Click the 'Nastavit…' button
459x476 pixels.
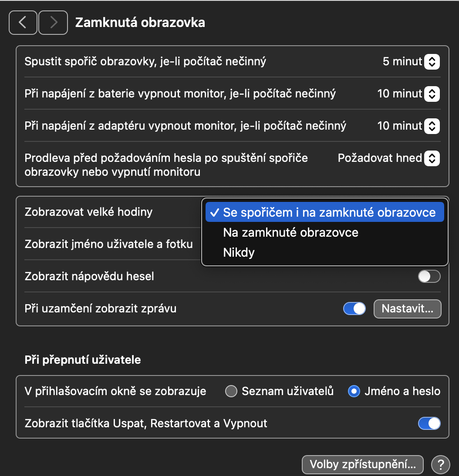(407, 309)
